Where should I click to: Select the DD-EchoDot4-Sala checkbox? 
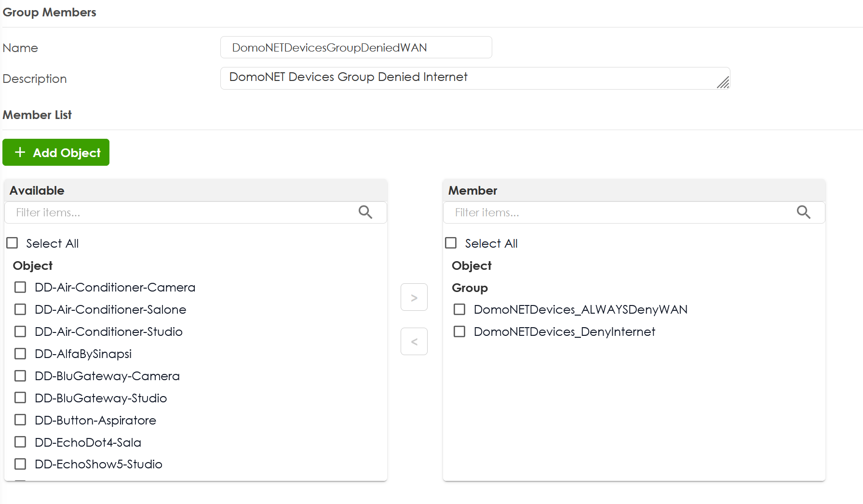tap(20, 442)
